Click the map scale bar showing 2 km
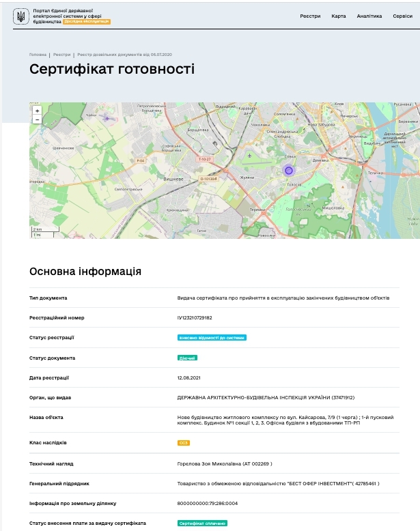The height and width of the screenshot is (531, 420). click(x=46, y=229)
